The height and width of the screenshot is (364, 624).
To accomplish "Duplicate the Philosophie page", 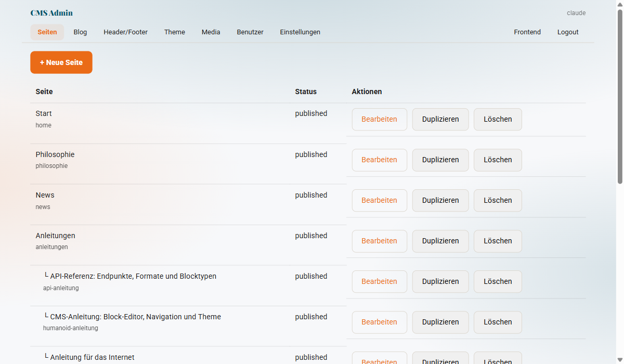I will click(440, 160).
